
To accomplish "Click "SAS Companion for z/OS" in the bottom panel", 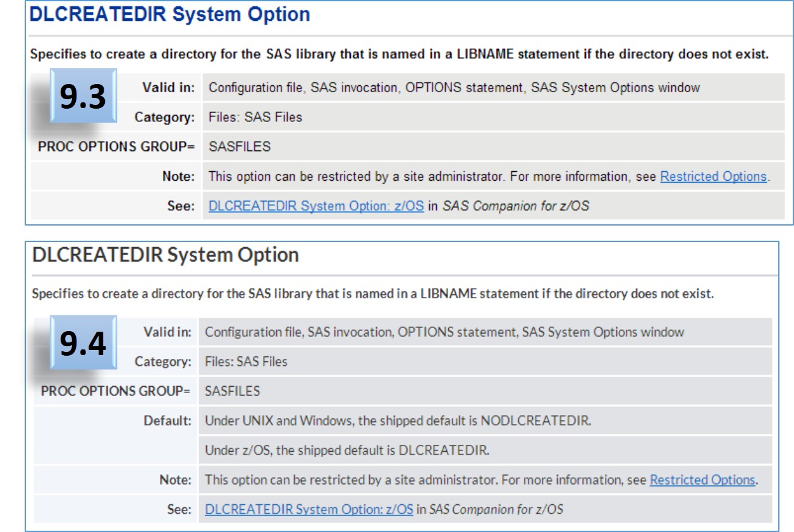I will tap(496, 509).
